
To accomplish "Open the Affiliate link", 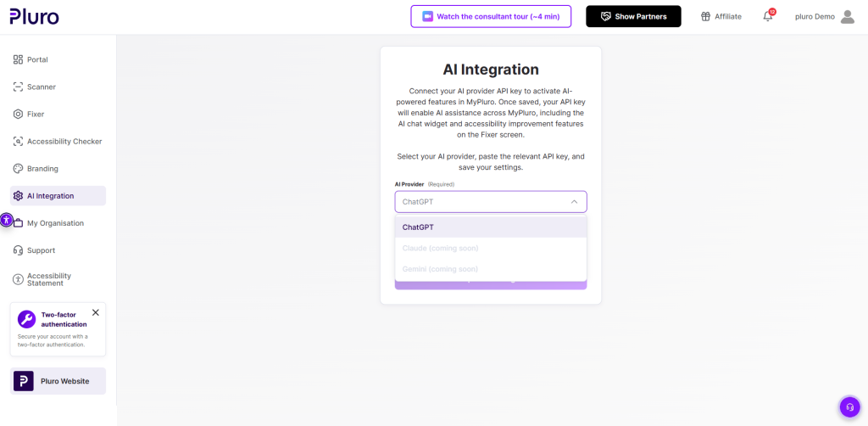I will tap(721, 17).
